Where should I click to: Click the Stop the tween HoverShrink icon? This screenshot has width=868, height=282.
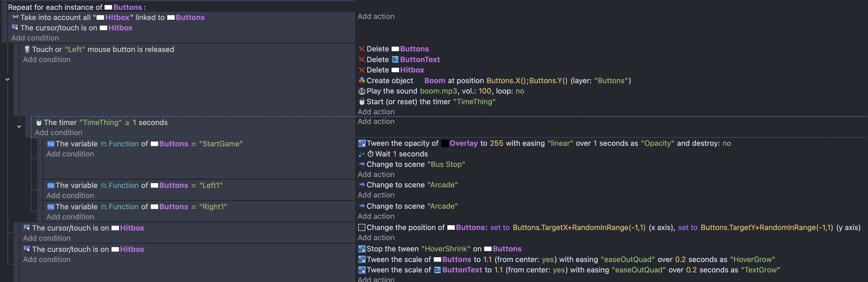361,249
